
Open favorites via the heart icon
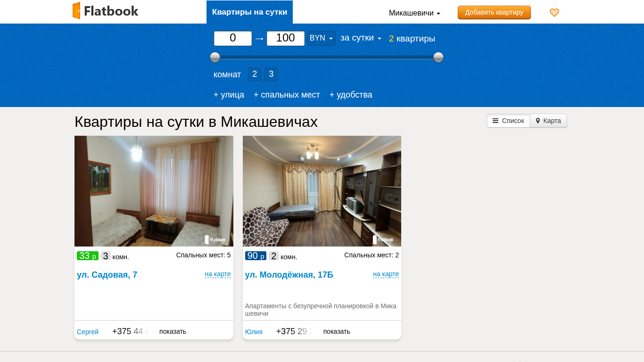click(554, 13)
